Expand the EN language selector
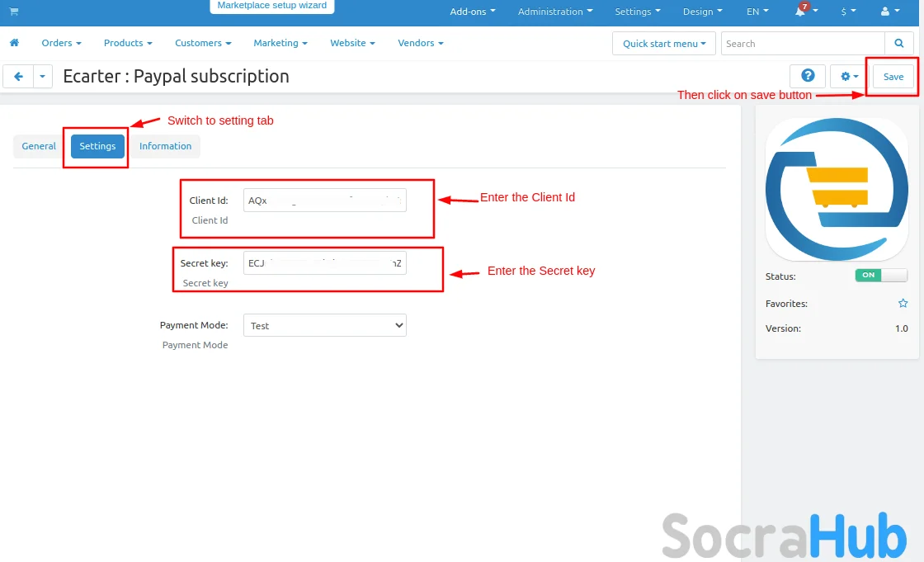924x562 pixels. pos(757,12)
